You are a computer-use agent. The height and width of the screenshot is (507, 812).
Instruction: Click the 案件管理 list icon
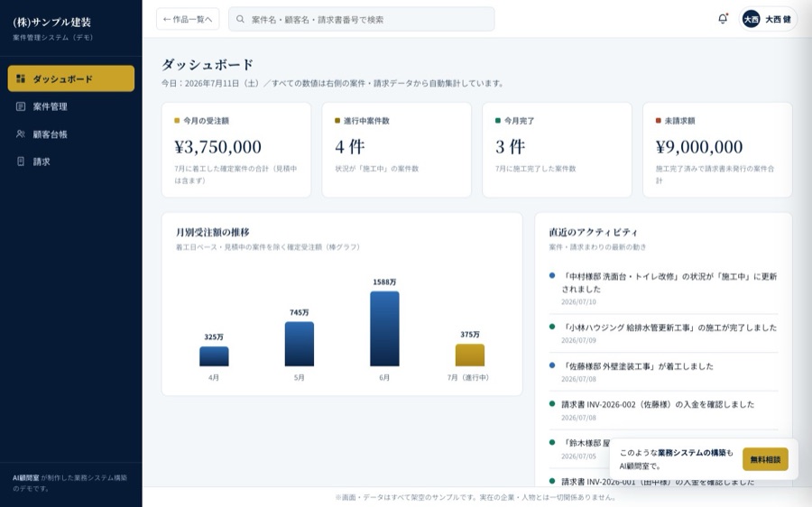coord(21,106)
